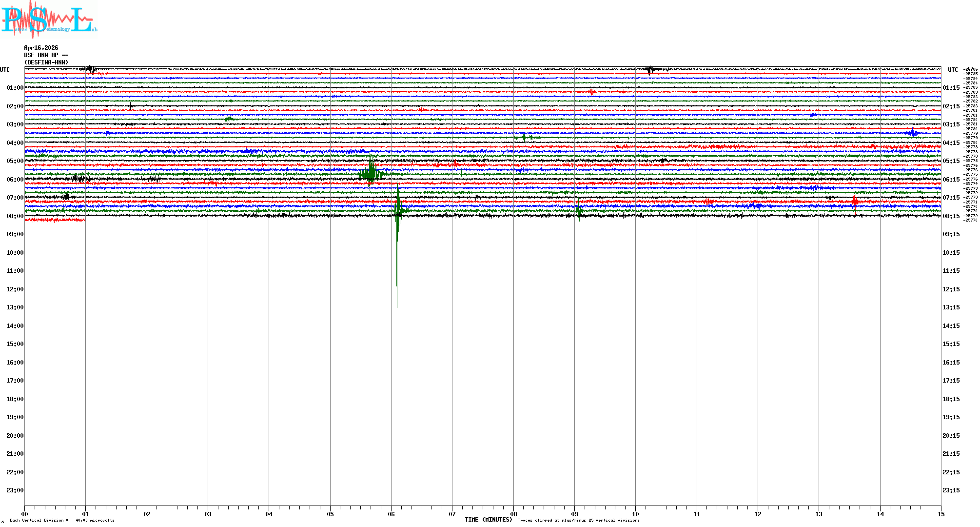
Task: Click the PSL Seismology Lab logo
Action: click(x=49, y=20)
